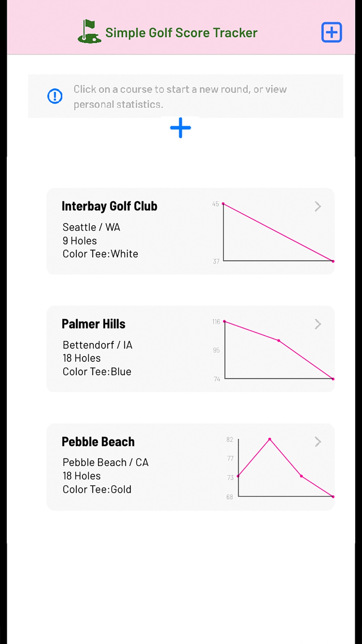
Task: Expand Pebble Beach chevron arrow
Action: 318,442
